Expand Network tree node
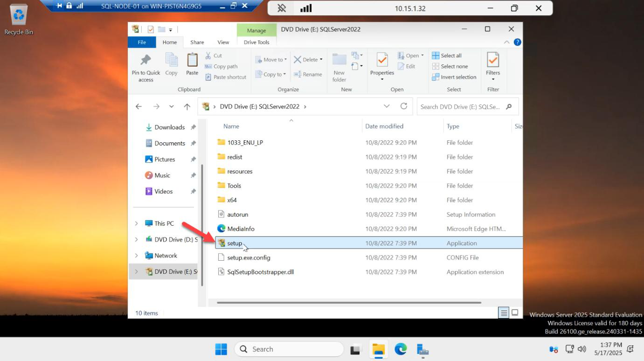This screenshot has width=644, height=361. (136, 256)
